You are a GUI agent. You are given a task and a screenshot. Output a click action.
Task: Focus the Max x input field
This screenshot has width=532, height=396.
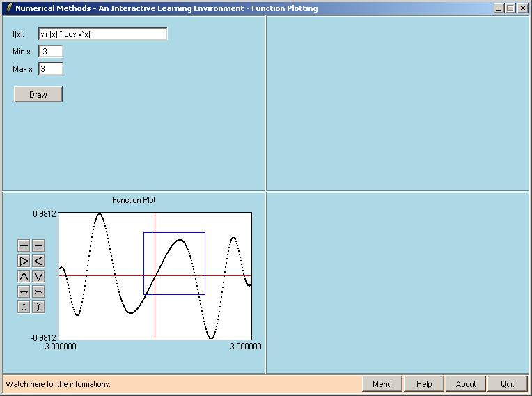[51, 69]
